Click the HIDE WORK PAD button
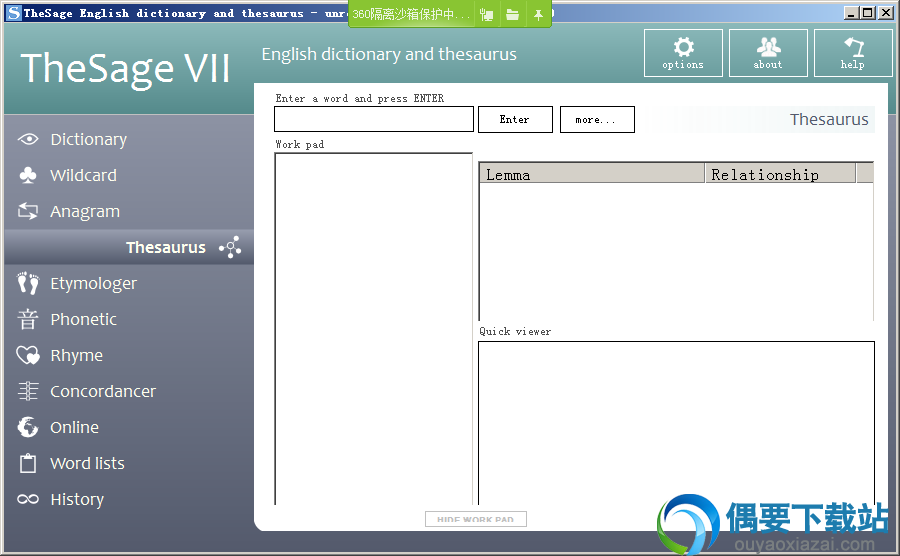The image size is (900, 556). [x=475, y=519]
